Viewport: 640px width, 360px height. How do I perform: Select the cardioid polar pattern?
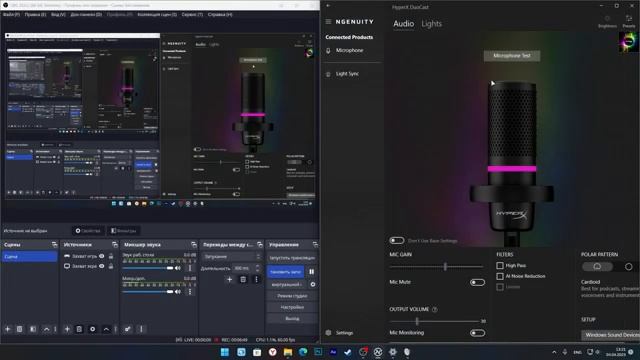pos(597,267)
